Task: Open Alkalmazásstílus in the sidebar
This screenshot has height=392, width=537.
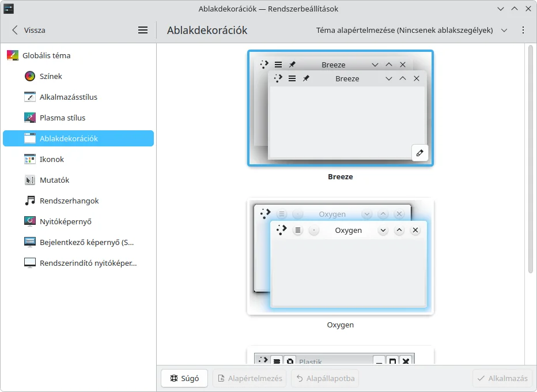Action: pos(78,97)
